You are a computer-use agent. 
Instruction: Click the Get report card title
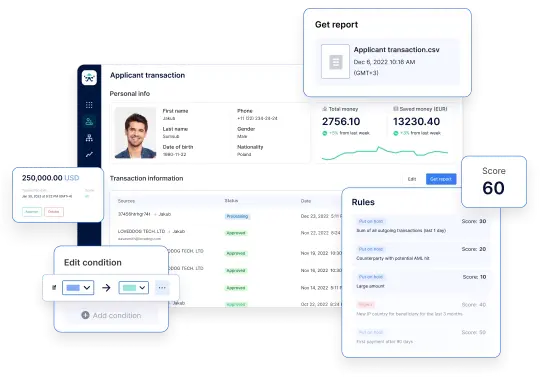pyautogui.click(x=336, y=24)
